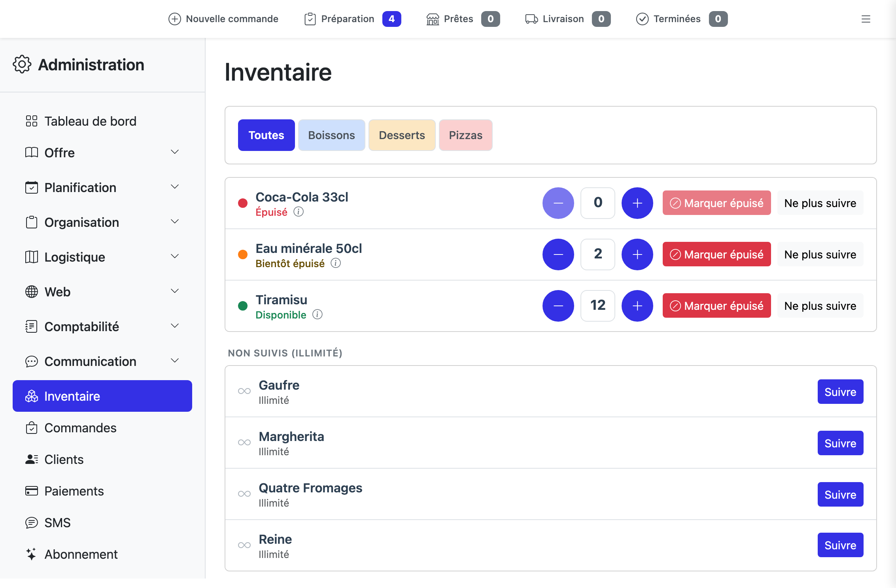Click the Offre book icon
The image size is (896, 588).
32,153
